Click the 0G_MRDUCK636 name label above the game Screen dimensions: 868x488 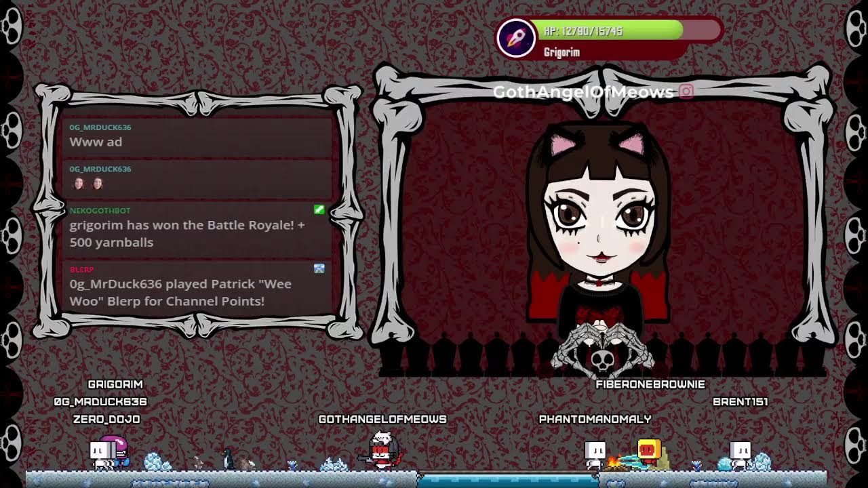tap(100, 402)
